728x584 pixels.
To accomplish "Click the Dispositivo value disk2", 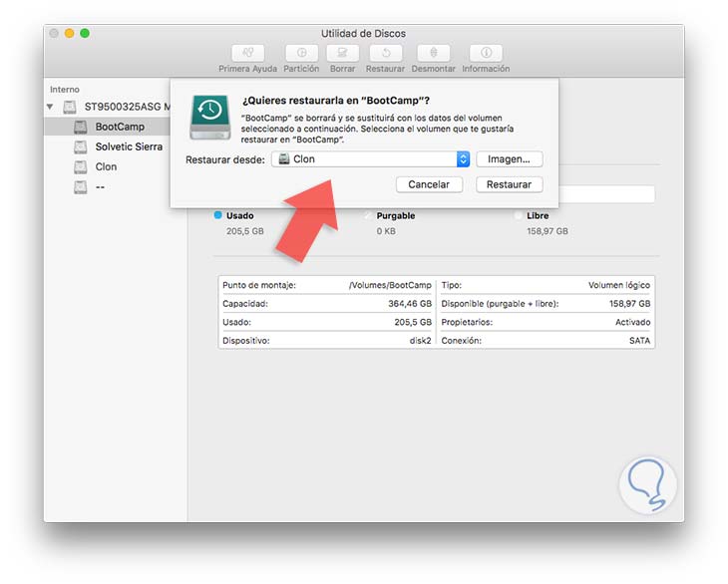I will point(420,341).
